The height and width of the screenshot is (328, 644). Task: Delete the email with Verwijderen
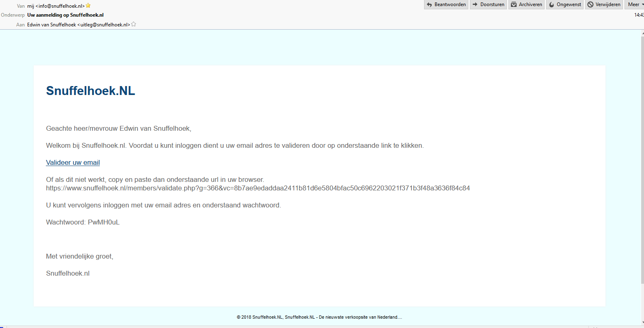(x=604, y=4)
